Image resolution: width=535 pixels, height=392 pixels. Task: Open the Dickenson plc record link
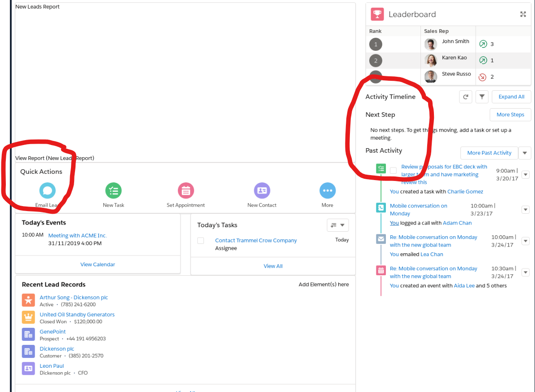tap(57, 349)
